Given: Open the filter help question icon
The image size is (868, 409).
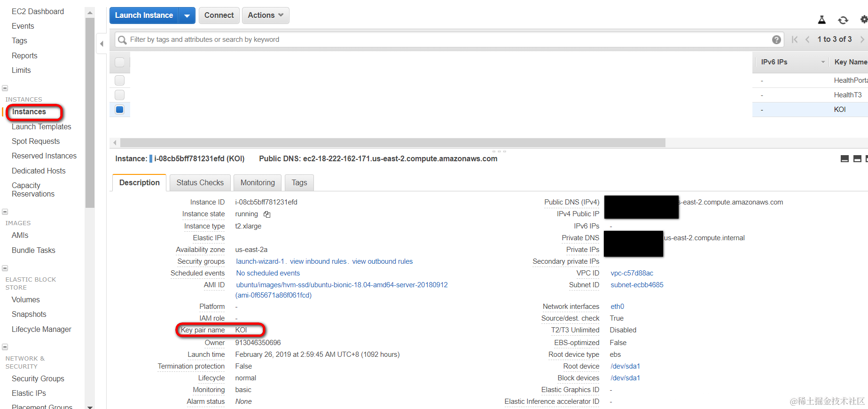Looking at the screenshot, I should 776,39.
